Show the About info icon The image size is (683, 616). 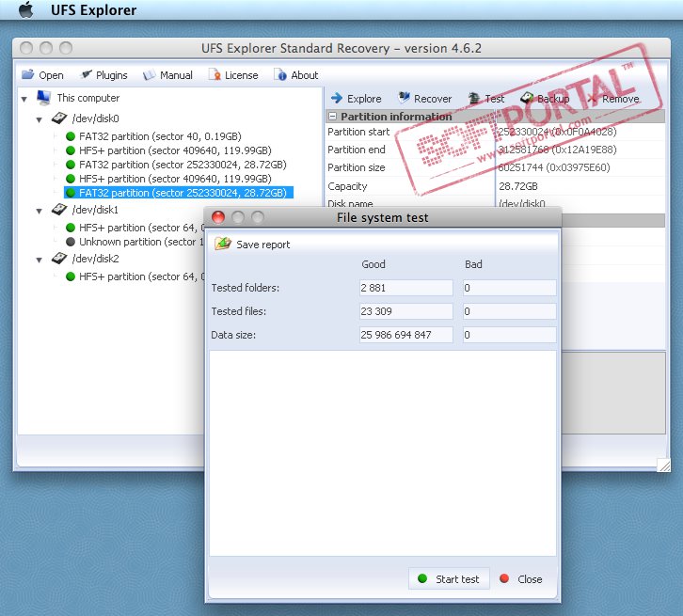[x=280, y=75]
